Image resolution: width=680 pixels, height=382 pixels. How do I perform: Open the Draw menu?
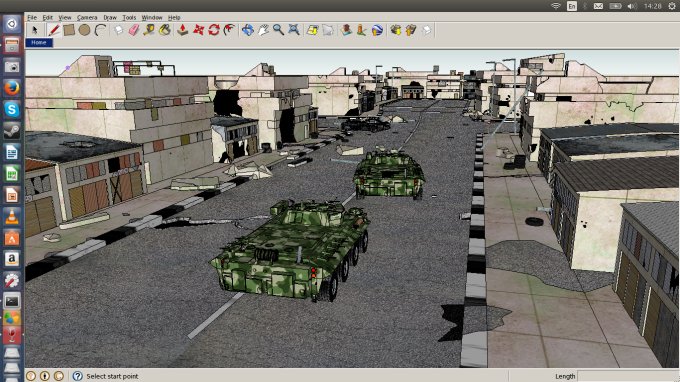click(x=110, y=18)
